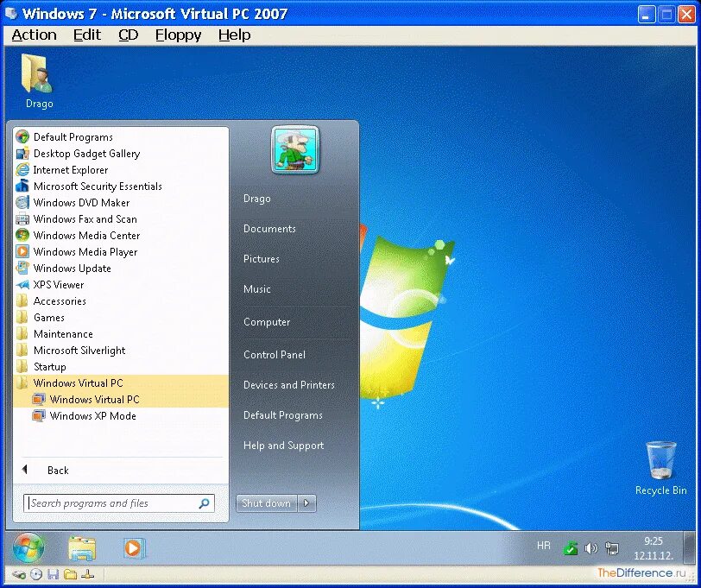Focus the Search programs and files box
Image resolution: width=701 pixels, height=588 pixels.
pos(119,503)
